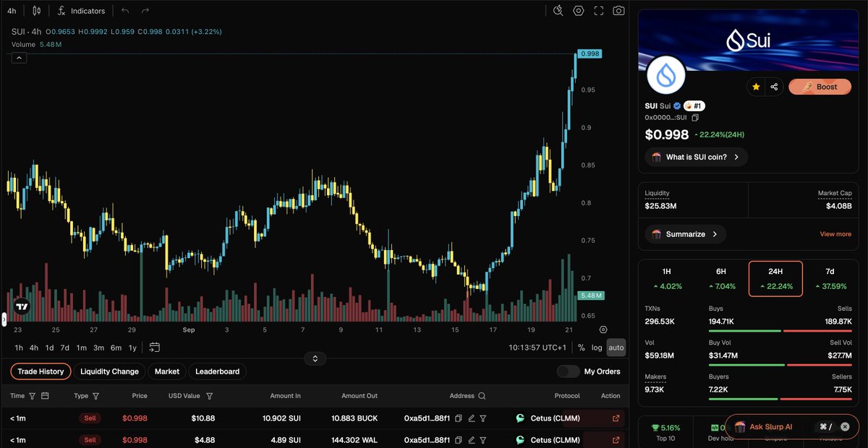The height and width of the screenshot is (448, 868).
Task: Open the Indicators menu
Action: click(x=81, y=11)
